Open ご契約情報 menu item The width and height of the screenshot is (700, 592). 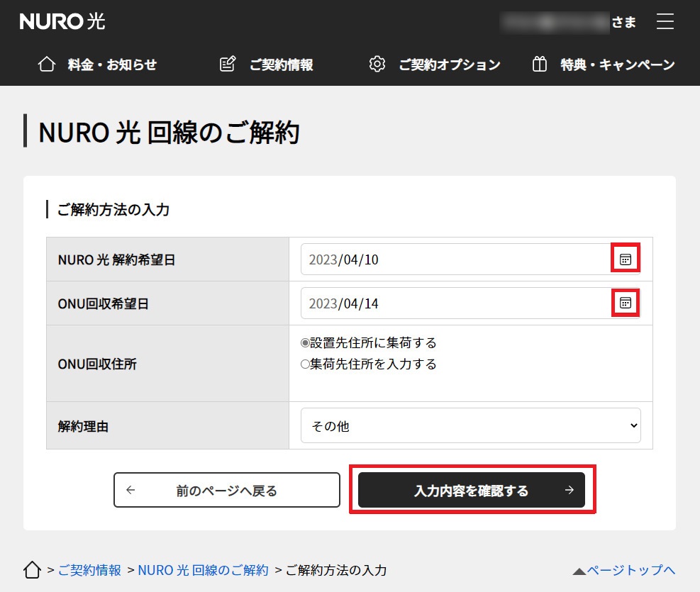pyautogui.click(x=267, y=65)
